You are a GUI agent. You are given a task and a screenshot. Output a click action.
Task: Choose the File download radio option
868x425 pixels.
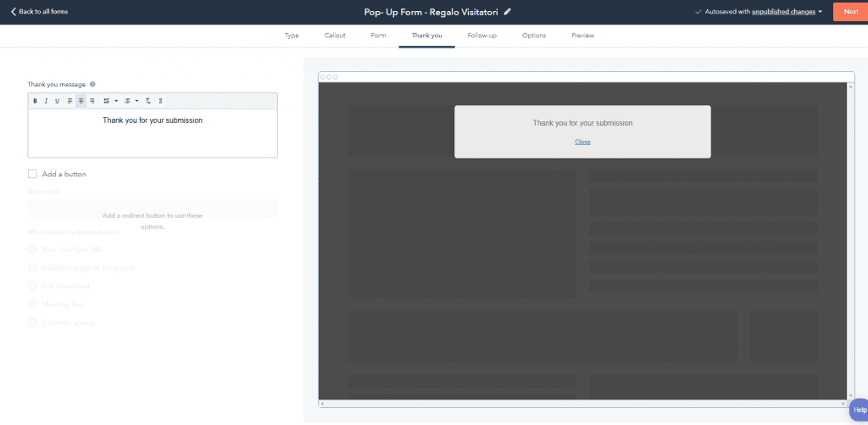pyautogui.click(x=33, y=286)
